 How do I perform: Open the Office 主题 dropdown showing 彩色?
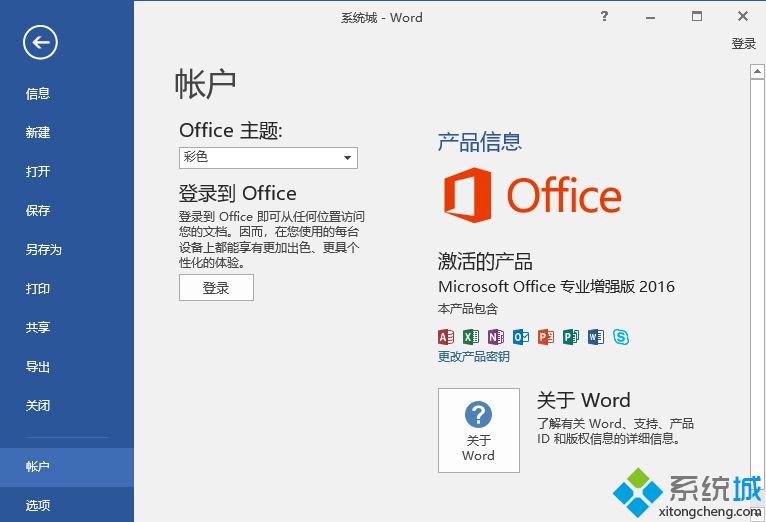tap(268, 158)
